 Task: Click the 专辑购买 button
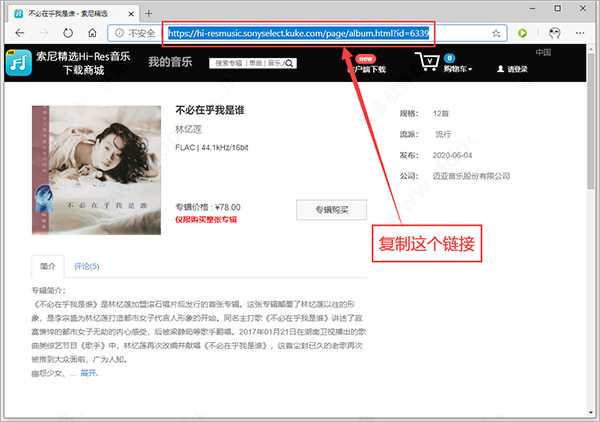[x=331, y=210]
